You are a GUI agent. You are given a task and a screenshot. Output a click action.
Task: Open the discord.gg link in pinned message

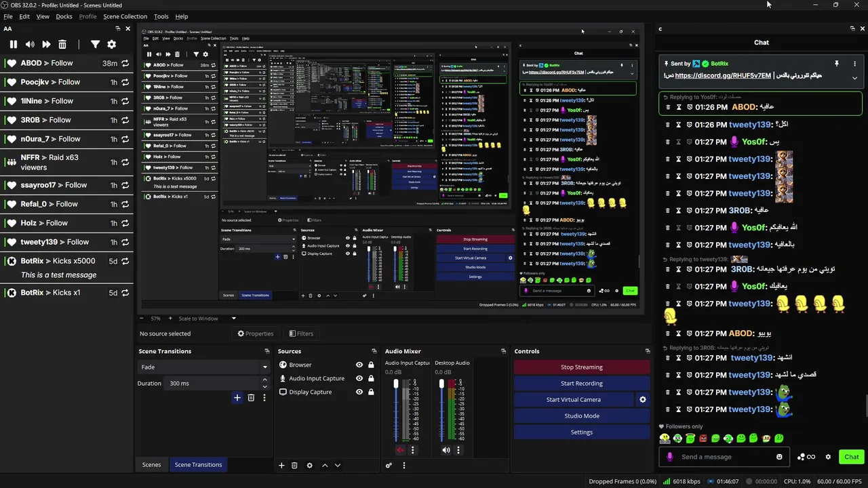click(x=723, y=76)
